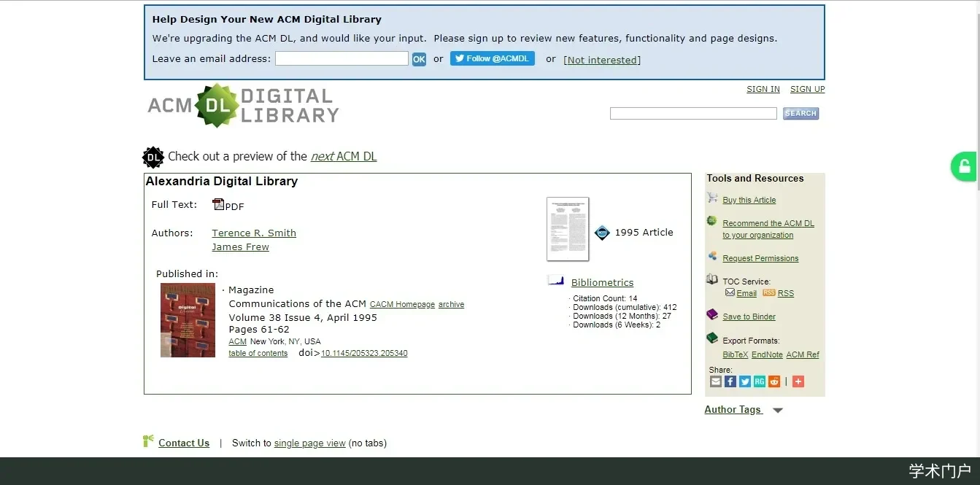Click the search text box
This screenshot has width=980, height=485.
pos(693,113)
